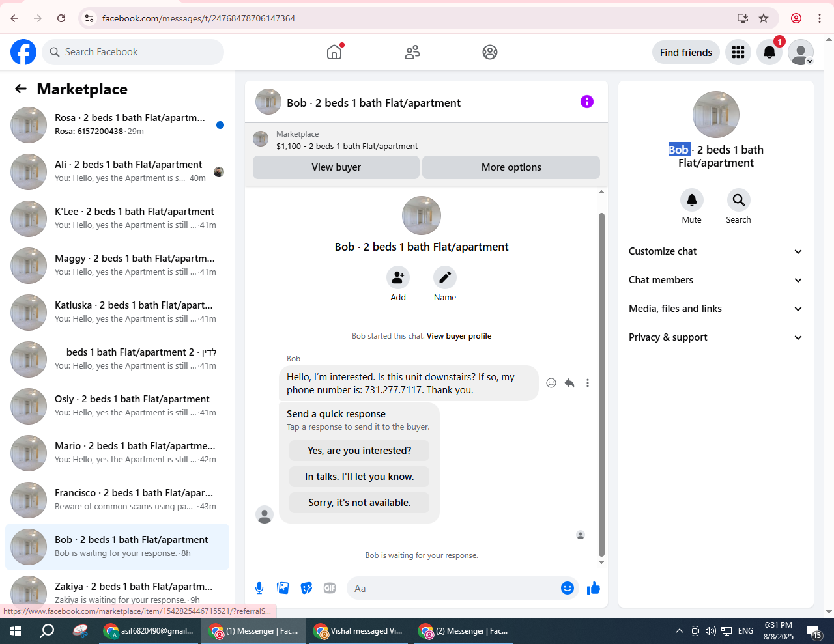Click the Search magnifier icon in chat panel
This screenshot has width=834, height=644.
[739, 200]
